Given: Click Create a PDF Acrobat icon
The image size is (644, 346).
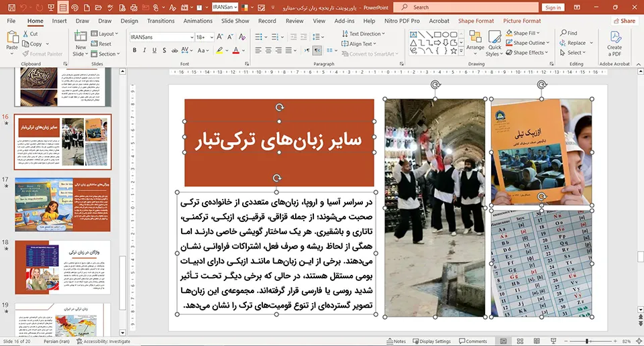Looking at the screenshot, I should tap(614, 38).
